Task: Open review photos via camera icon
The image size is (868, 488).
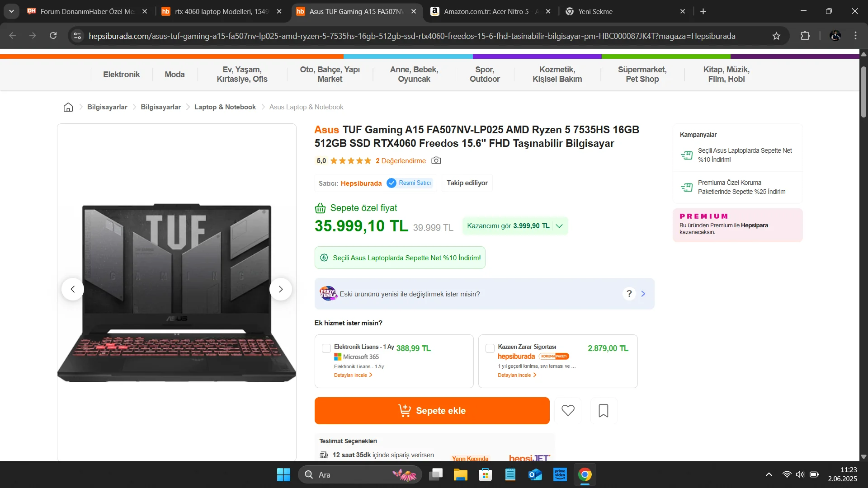Action: point(436,160)
